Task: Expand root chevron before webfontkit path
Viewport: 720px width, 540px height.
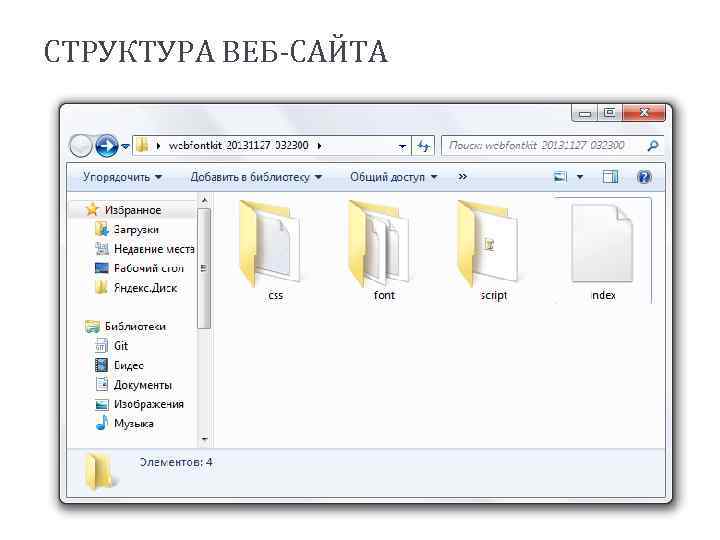Action: point(158,146)
